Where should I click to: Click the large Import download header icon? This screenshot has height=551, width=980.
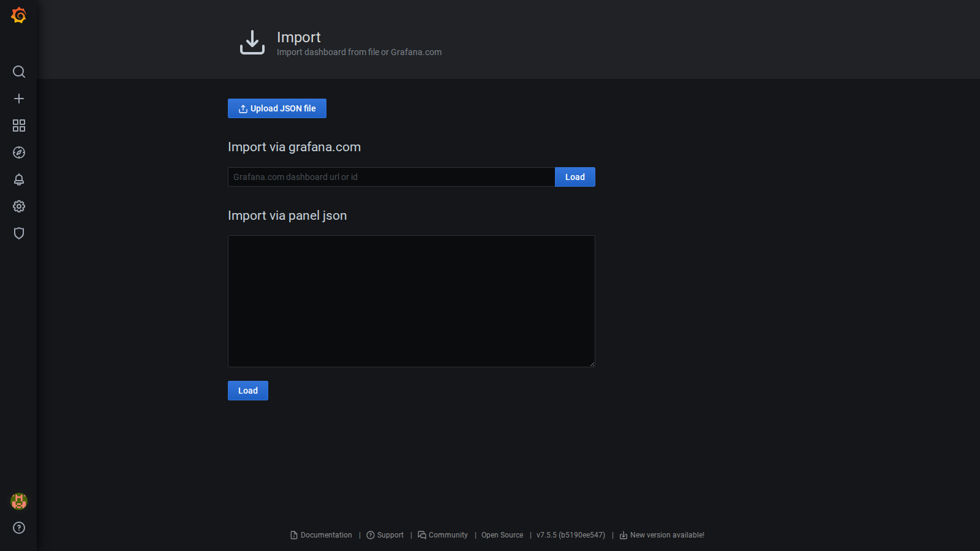[252, 42]
